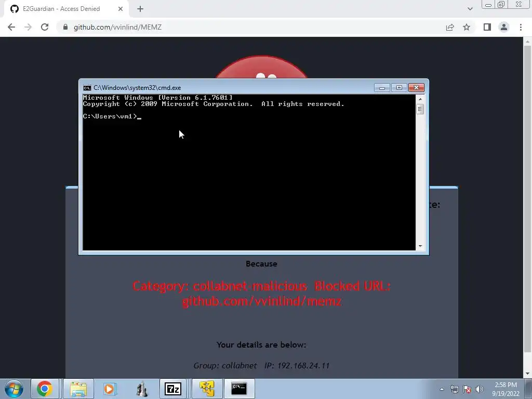Click 'Group: collabnet' text
The image size is (532, 399).
tap(225, 365)
